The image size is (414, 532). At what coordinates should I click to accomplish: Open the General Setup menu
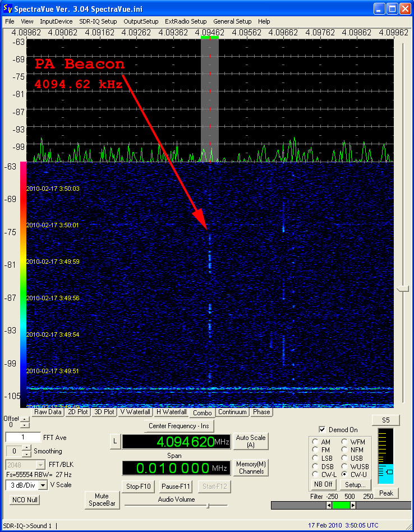[232, 21]
